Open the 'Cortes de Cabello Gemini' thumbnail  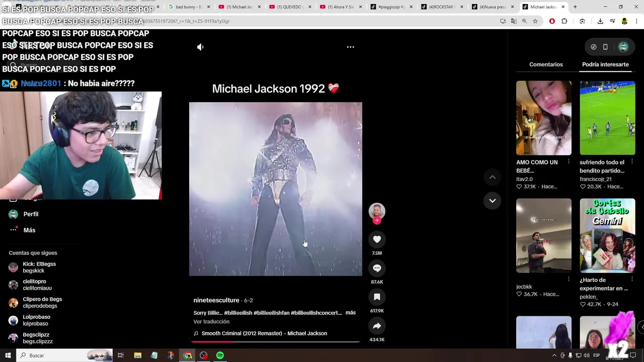(607, 236)
